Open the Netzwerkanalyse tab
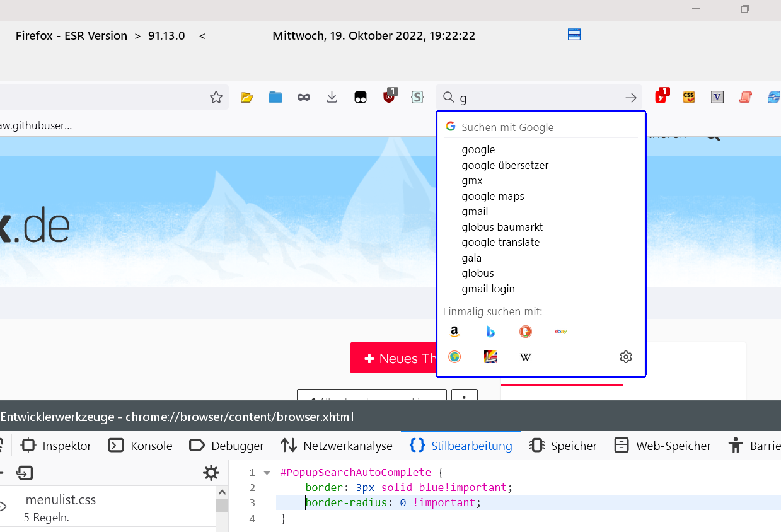 click(337, 446)
